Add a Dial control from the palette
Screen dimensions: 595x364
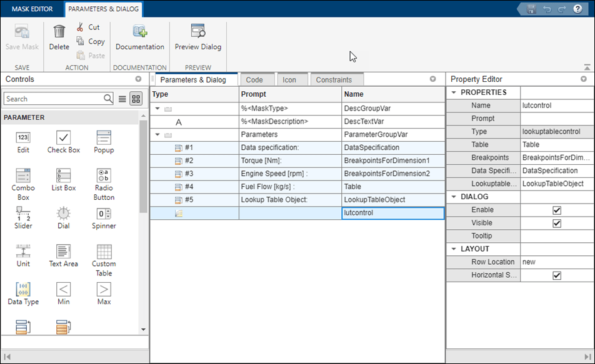pos(64,214)
